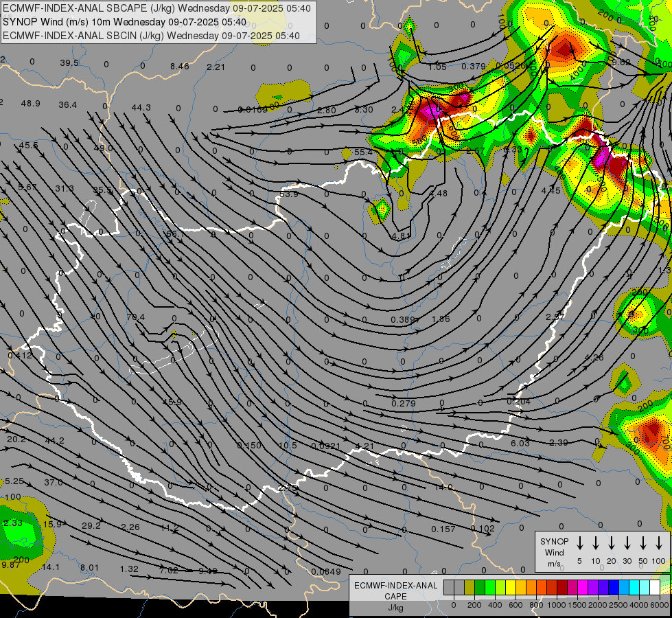Click the CIN value 37.0 on the map
This screenshot has width=672, height=618.
[x=54, y=482]
